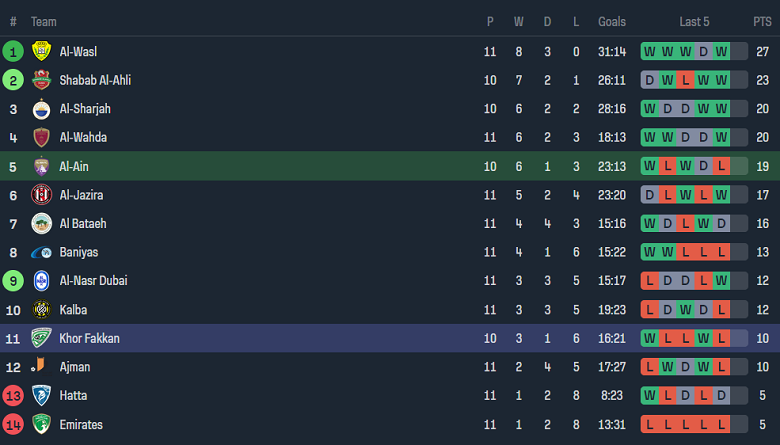780x445 pixels.
Task: Click the Baniyas club logo icon
Action: [41, 252]
